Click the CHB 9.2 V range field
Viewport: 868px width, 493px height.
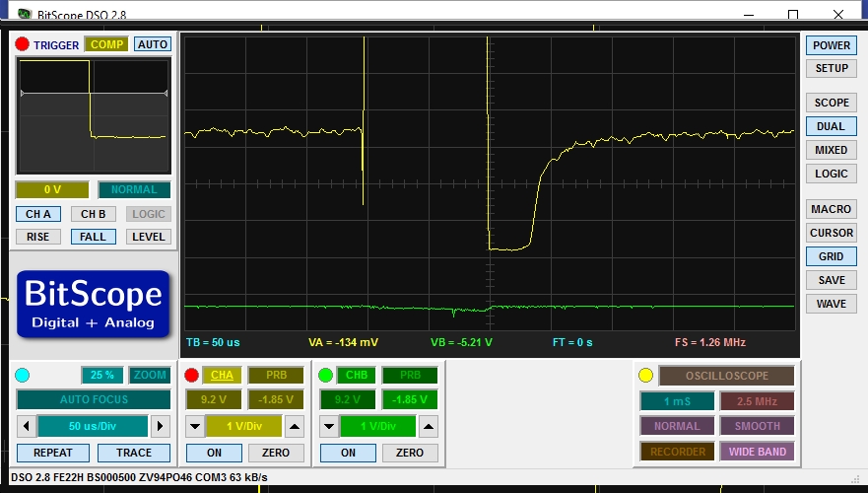coord(348,399)
